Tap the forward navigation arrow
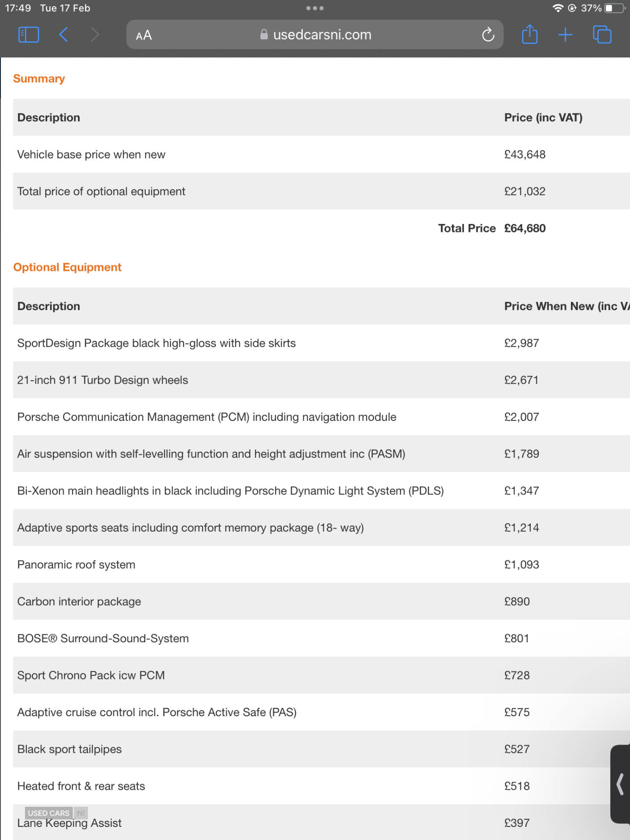Viewport: 630px width, 840px height. click(x=95, y=35)
